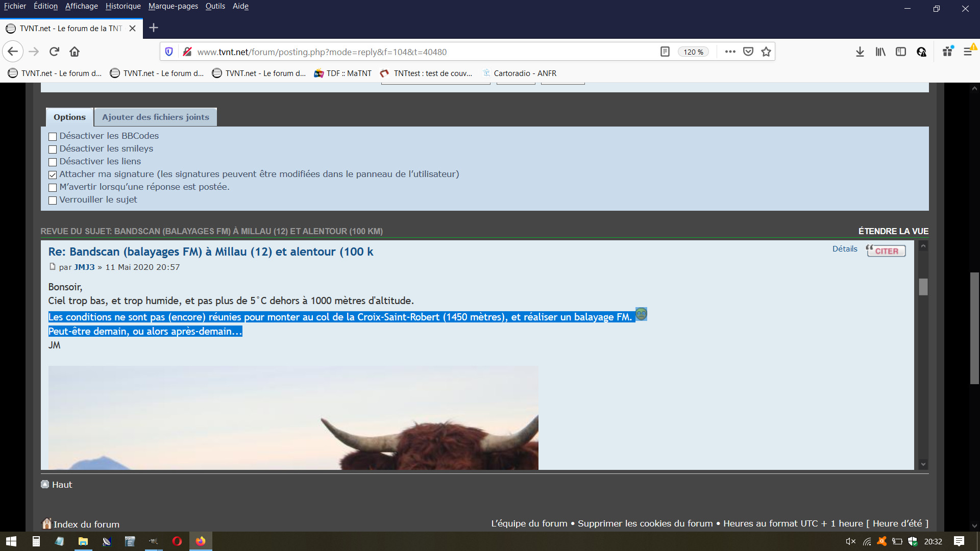Open the Fichier menu
The image size is (980, 551).
[x=15, y=6]
